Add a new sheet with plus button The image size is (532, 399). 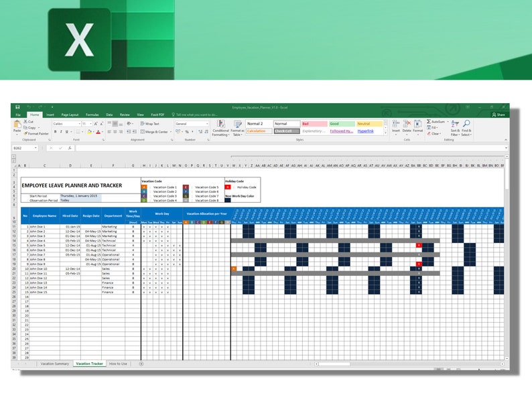141,364
